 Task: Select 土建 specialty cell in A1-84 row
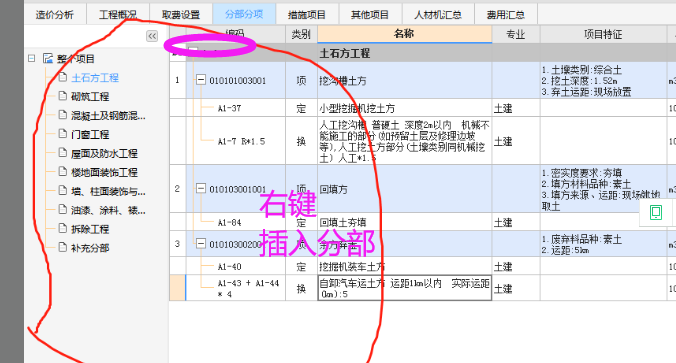tap(516, 222)
